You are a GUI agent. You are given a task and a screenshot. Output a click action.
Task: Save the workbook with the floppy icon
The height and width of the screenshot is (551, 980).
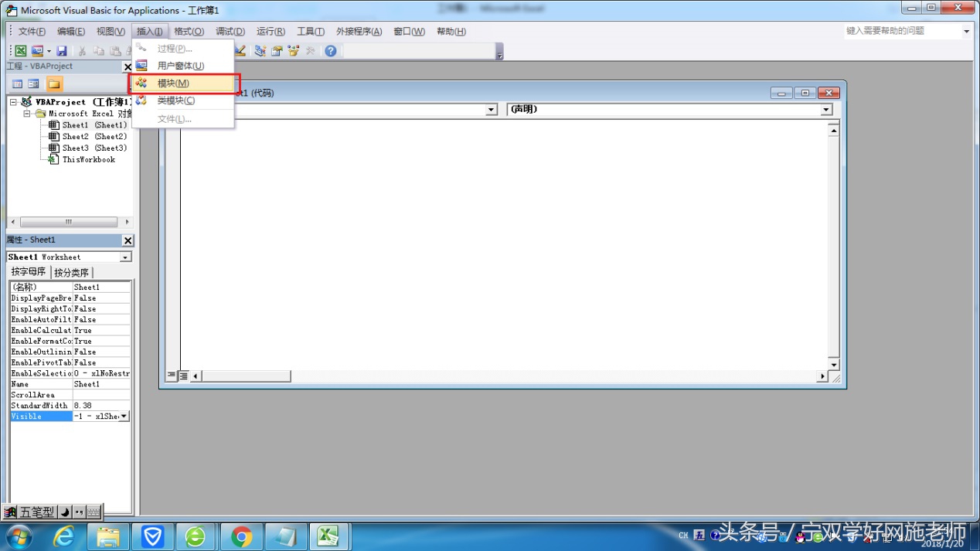pos(62,51)
